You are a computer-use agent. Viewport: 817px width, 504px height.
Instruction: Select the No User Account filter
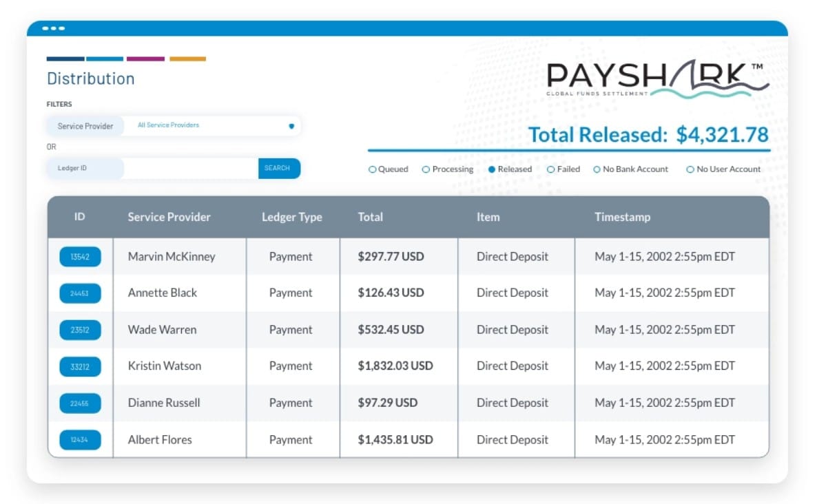(x=690, y=169)
